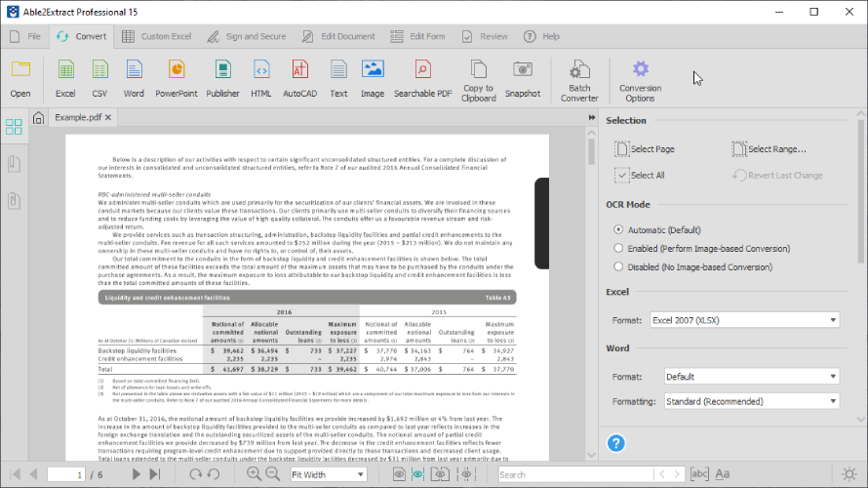Choose Disabled OCR mode radio button
Viewport: 868px width, 488px height.
[x=618, y=266]
